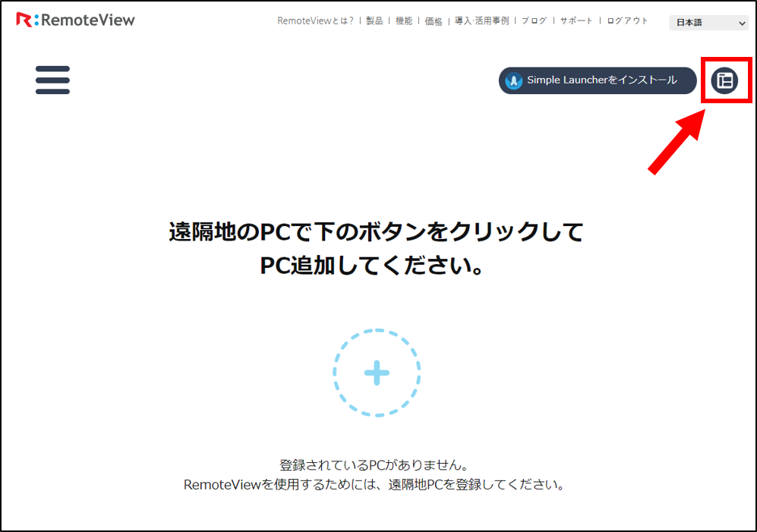The width and height of the screenshot is (757, 532).
Task: Click the RemoteView logo
Action: point(75,20)
